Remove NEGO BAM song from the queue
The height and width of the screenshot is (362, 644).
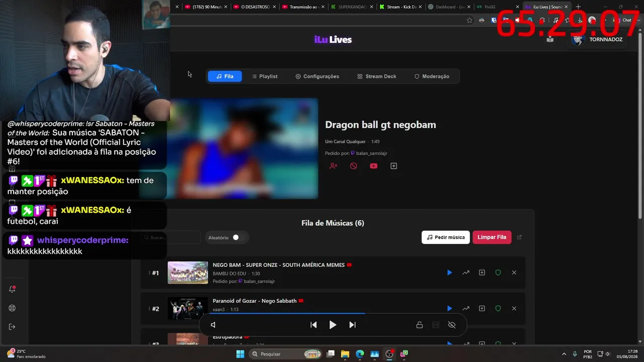click(514, 273)
